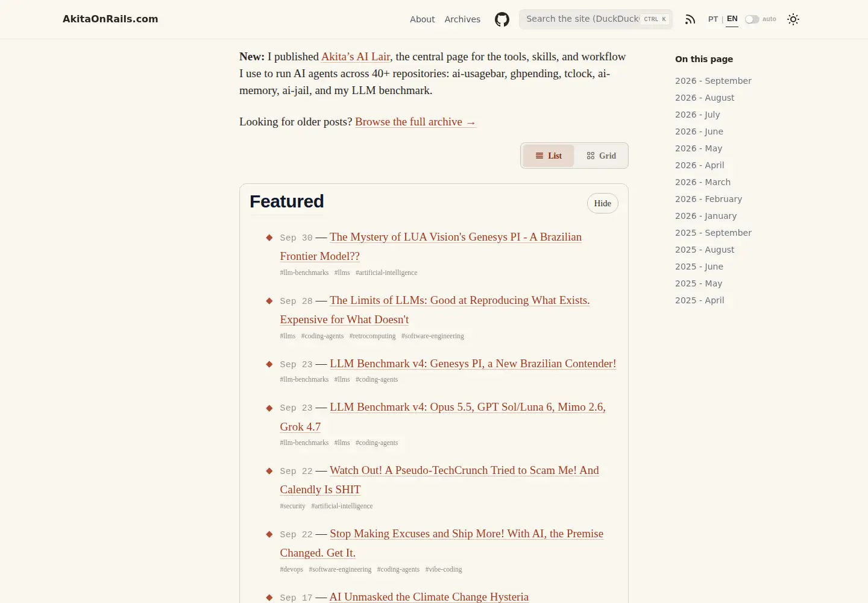Jump to 2026 - February section

tap(708, 199)
